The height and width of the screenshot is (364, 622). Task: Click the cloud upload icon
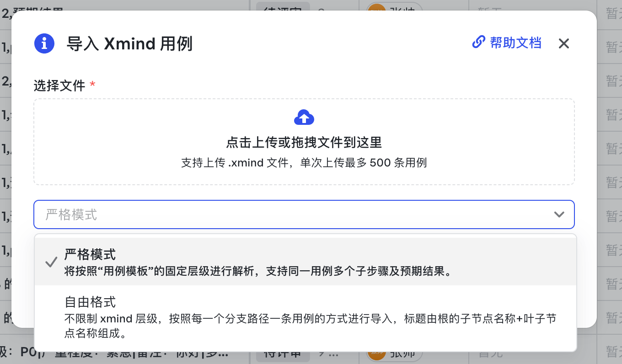coord(304,117)
